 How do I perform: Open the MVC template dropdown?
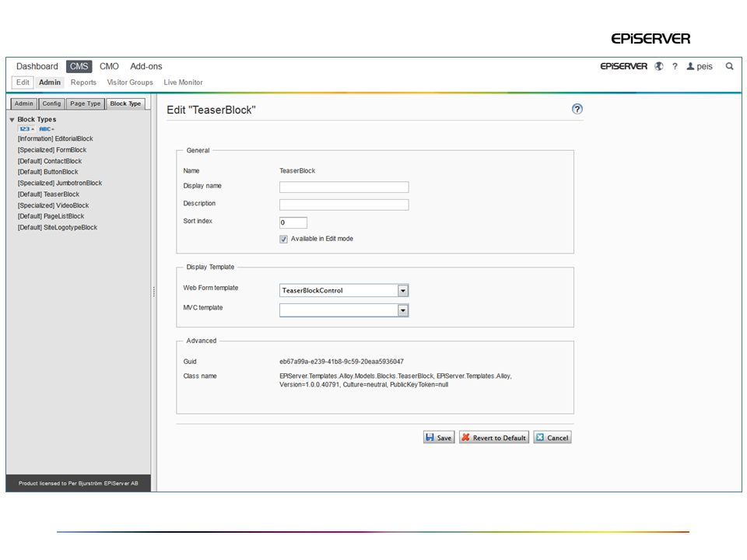(403, 310)
